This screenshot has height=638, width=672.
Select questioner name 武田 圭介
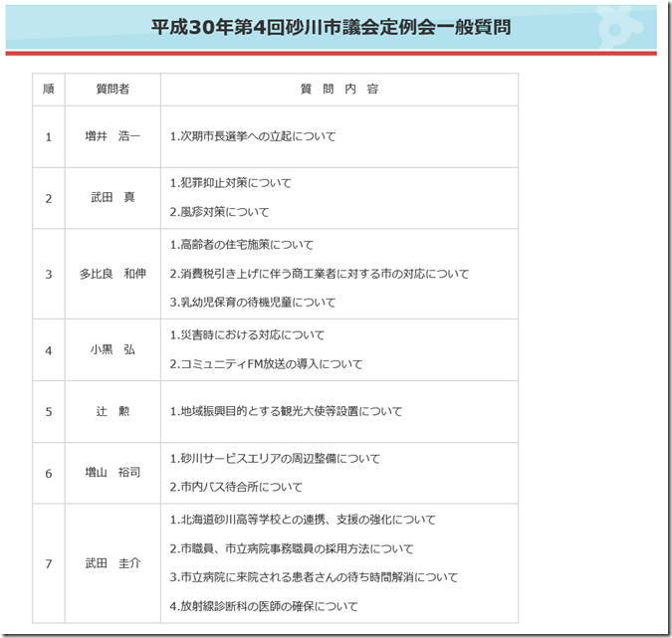[112, 563]
